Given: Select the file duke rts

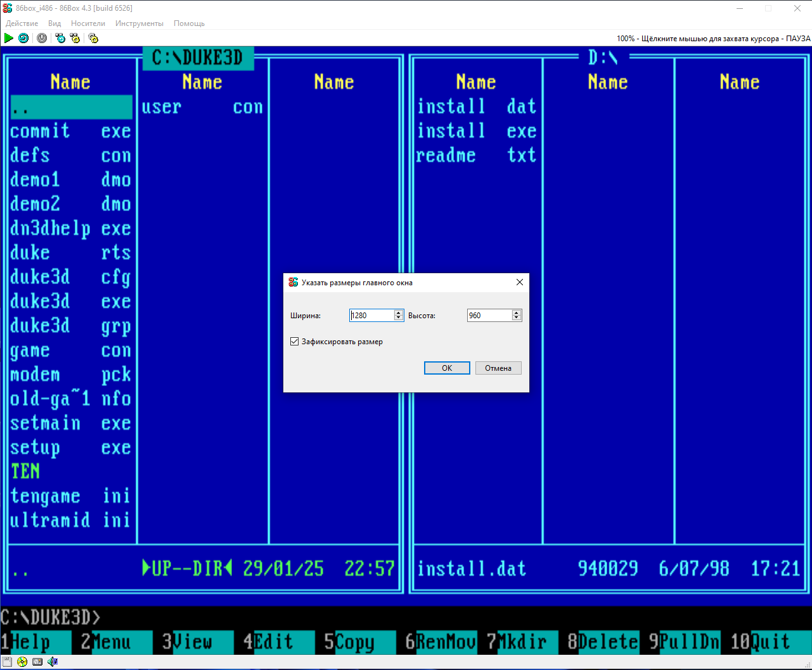Looking at the screenshot, I should click(x=71, y=252).
